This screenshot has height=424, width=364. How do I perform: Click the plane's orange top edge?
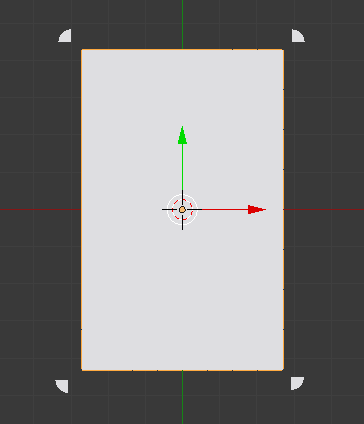coord(183,49)
